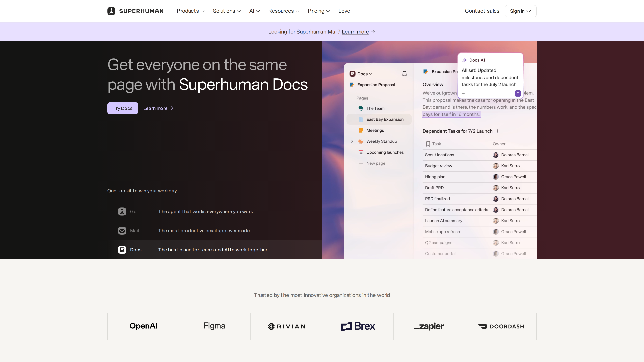The image size is (644, 362).
Task: Click the Rivian logo
Action: pyautogui.click(x=286, y=326)
